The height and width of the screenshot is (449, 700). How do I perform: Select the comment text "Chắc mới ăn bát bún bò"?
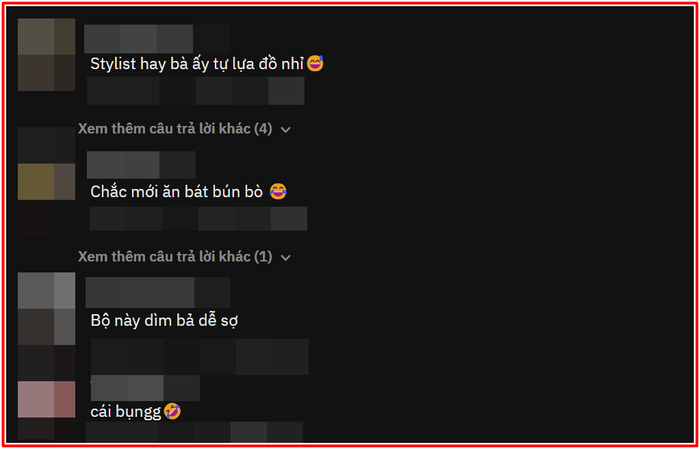176,192
